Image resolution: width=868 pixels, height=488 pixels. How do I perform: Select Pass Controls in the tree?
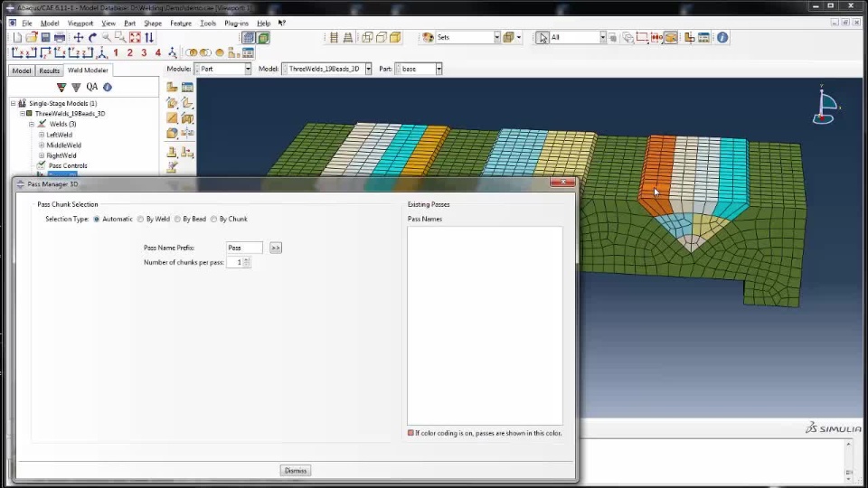68,165
